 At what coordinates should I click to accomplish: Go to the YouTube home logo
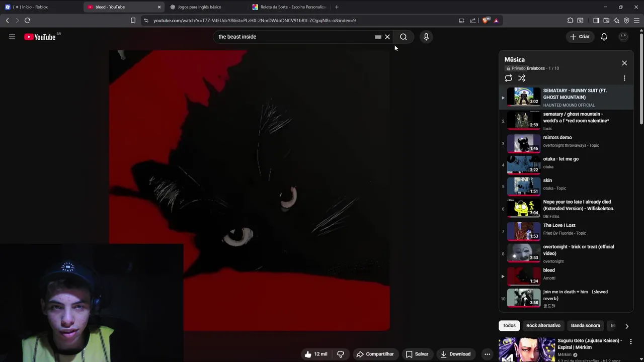click(x=40, y=37)
